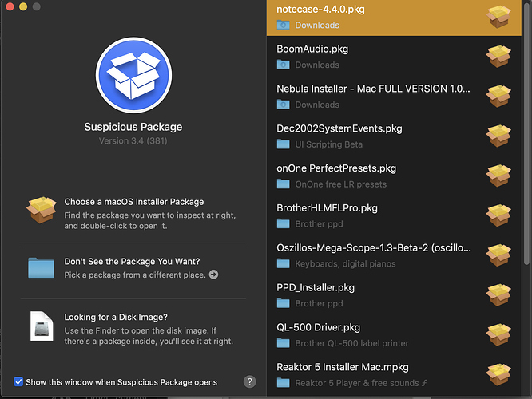
Task: Click Keyboards, digital pianos folder label
Action: pyautogui.click(x=345, y=264)
